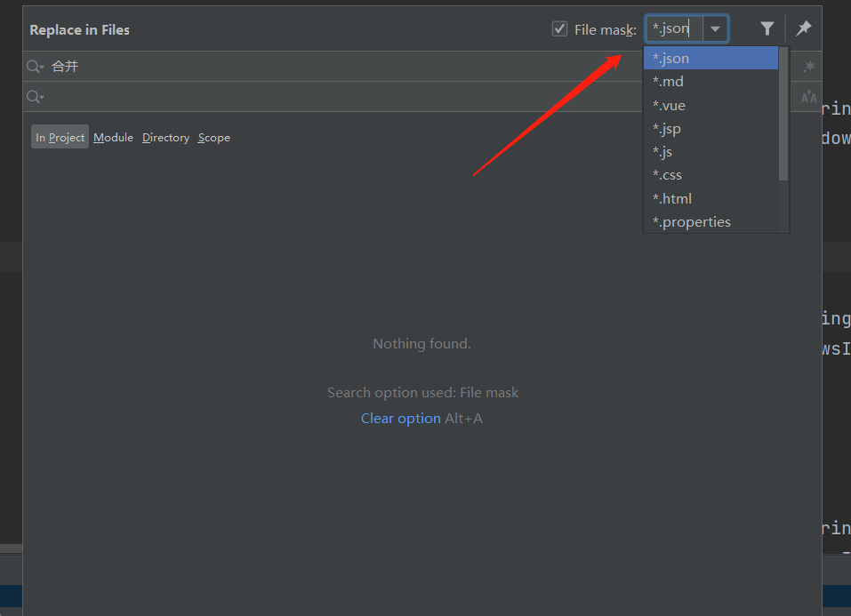Open replace history magnifier in replace field
This screenshot has height=616, width=851.
[x=35, y=97]
